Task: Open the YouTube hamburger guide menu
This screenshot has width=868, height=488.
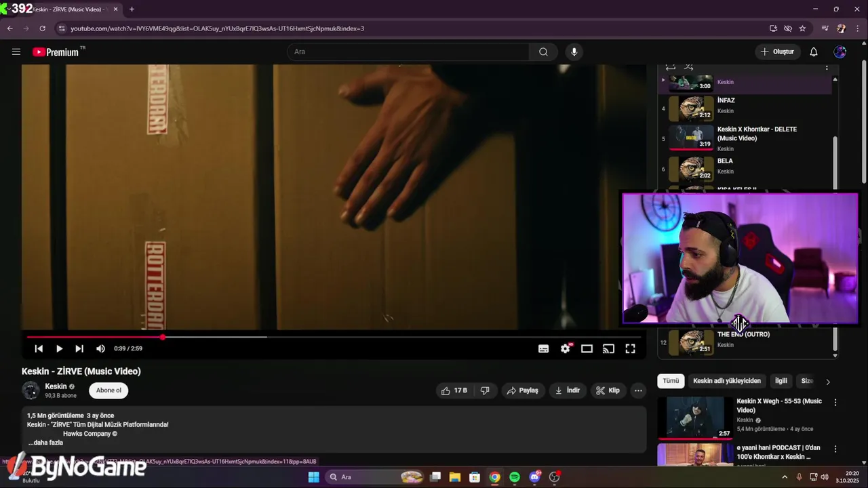Action: point(16,52)
